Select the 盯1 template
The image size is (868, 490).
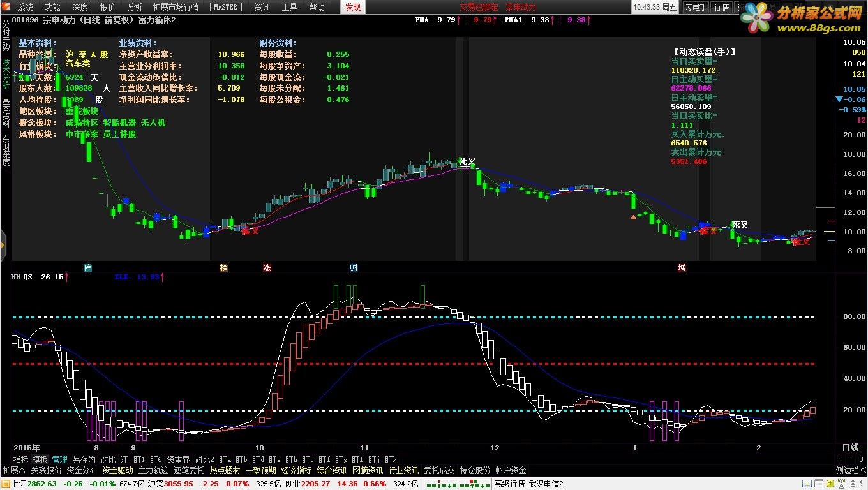point(139,459)
